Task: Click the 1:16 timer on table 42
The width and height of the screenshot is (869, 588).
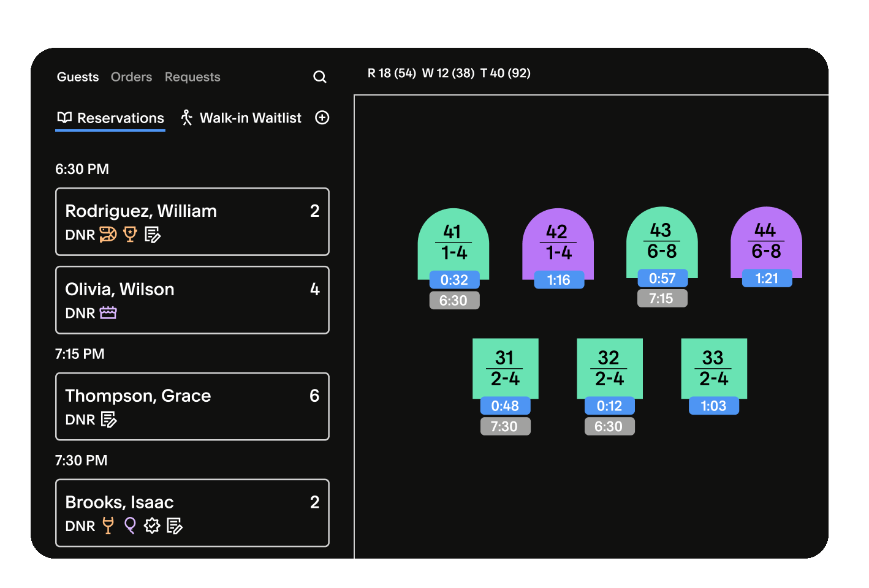Action: (x=559, y=280)
